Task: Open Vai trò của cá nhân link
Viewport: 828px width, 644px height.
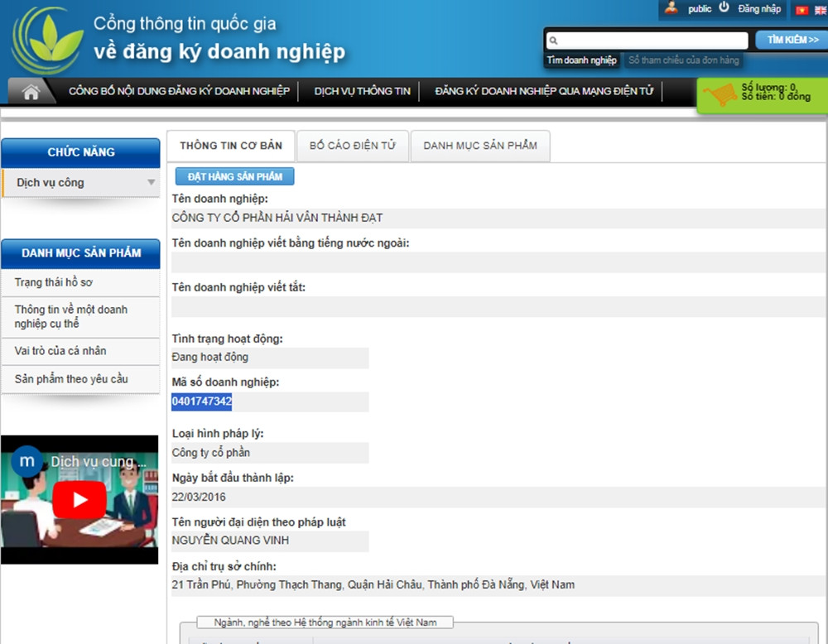Action: coord(60,351)
